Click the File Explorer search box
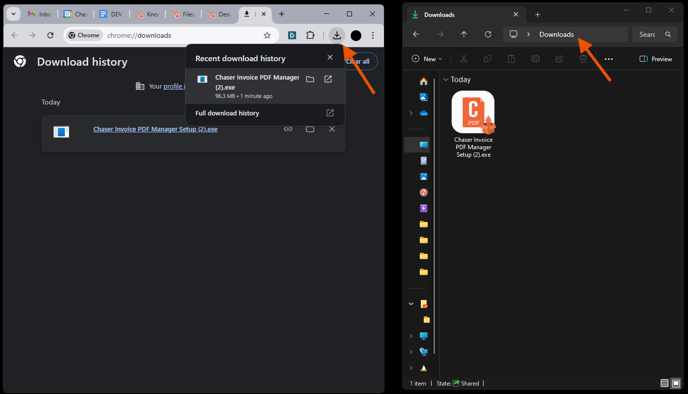This screenshot has width=688, height=394. tap(654, 34)
